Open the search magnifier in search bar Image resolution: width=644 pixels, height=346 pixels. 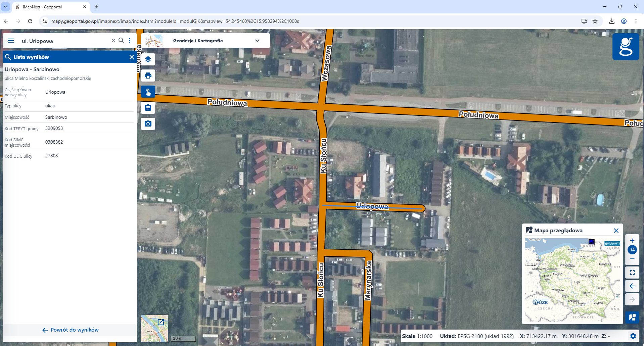[122, 41]
